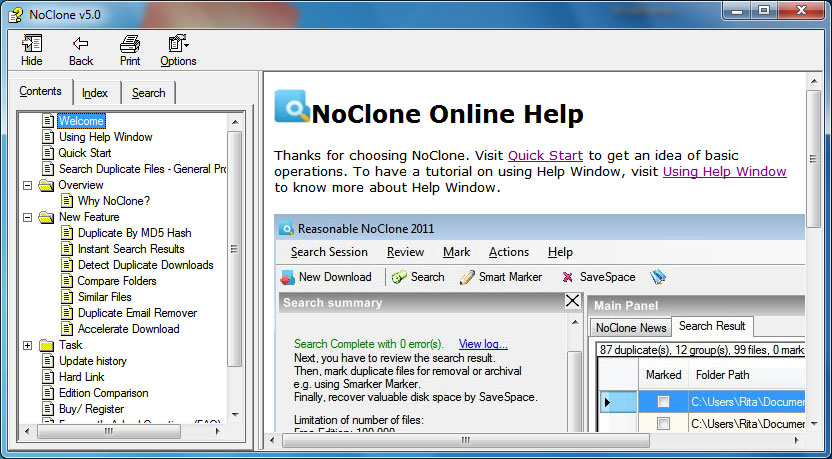Follow the Quick Start hyperlink in text
832x459 pixels.
[x=545, y=155]
